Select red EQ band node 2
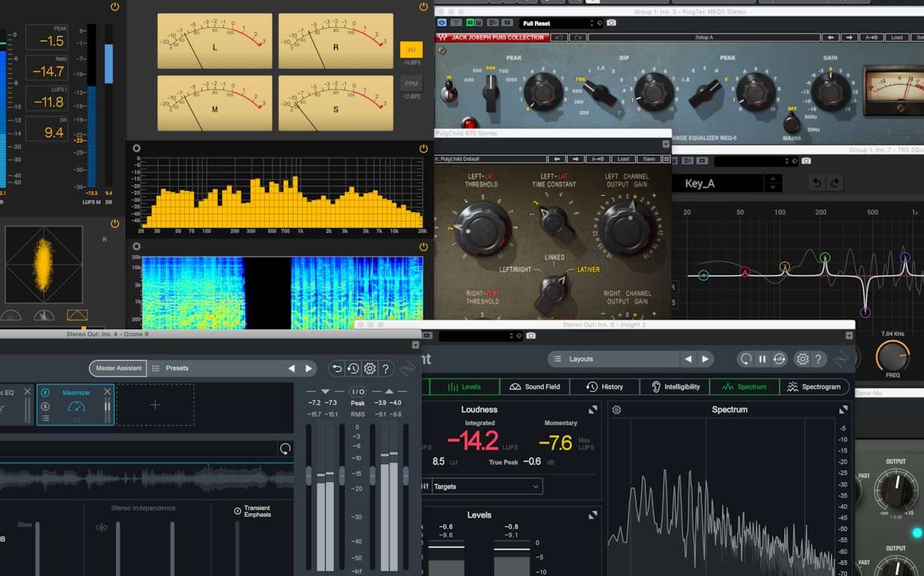 point(745,272)
